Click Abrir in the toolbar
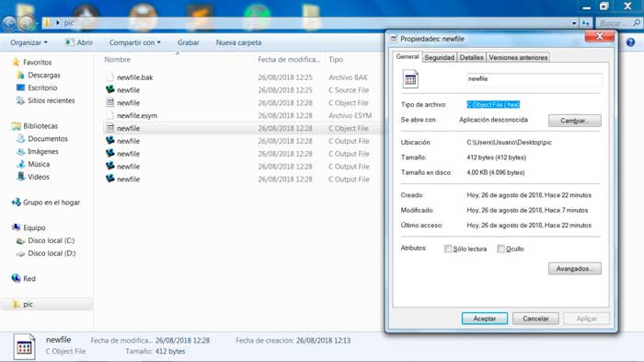The height and width of the screenshot is (362, 644). click(x=79, y=42)
